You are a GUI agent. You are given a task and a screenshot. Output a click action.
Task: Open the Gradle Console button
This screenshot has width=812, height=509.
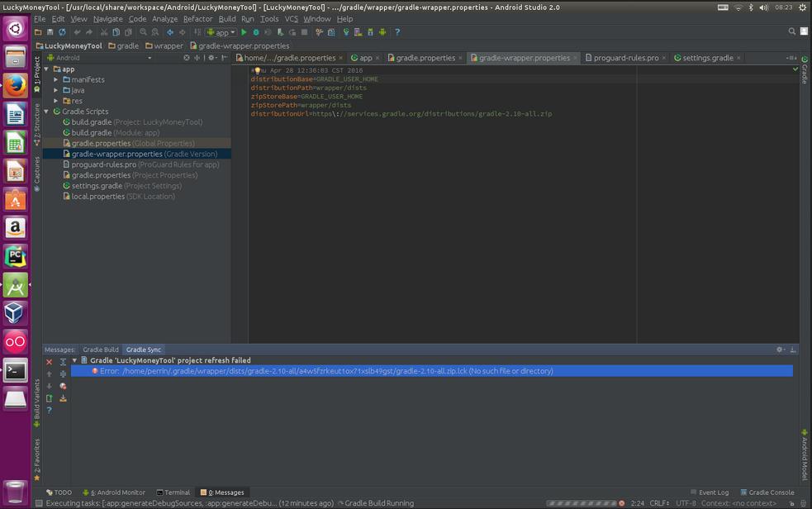click(x=767, y=492)
